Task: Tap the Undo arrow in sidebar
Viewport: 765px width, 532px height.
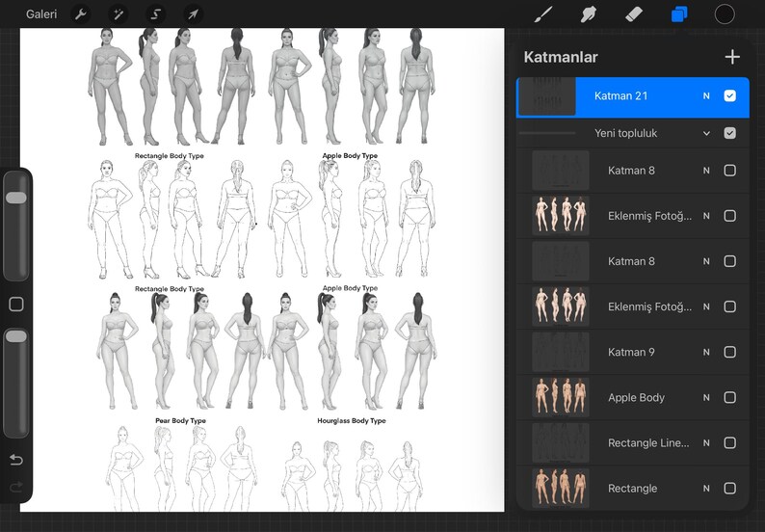Action: 16,460
